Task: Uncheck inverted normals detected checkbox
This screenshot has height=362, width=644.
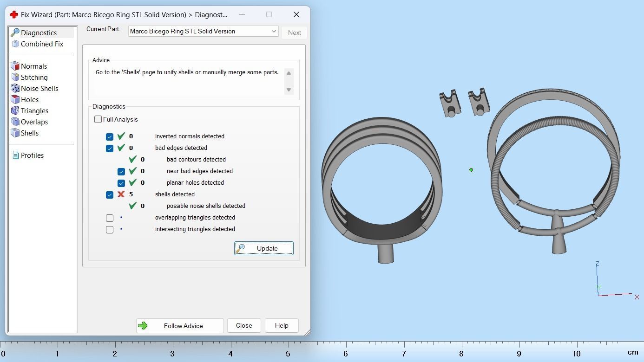Action: (110, 136)
